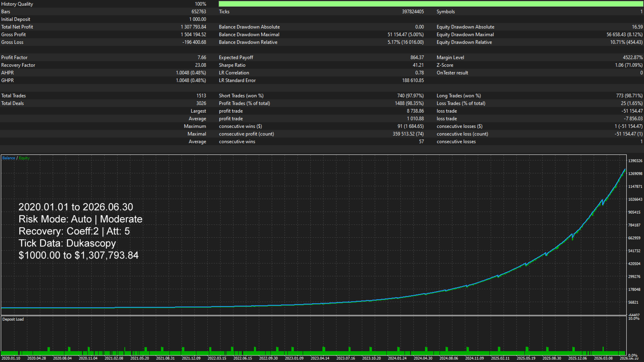Click the Gross Profit value 1 504 194.52
Screen dimensions: 644x362
194,35
